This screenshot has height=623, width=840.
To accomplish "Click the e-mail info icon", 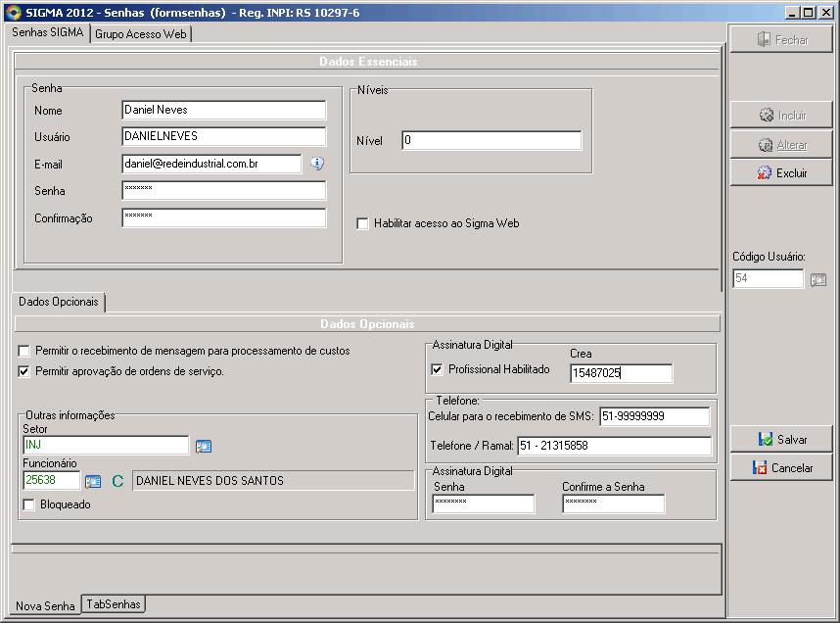I will (x=317, y=163).
